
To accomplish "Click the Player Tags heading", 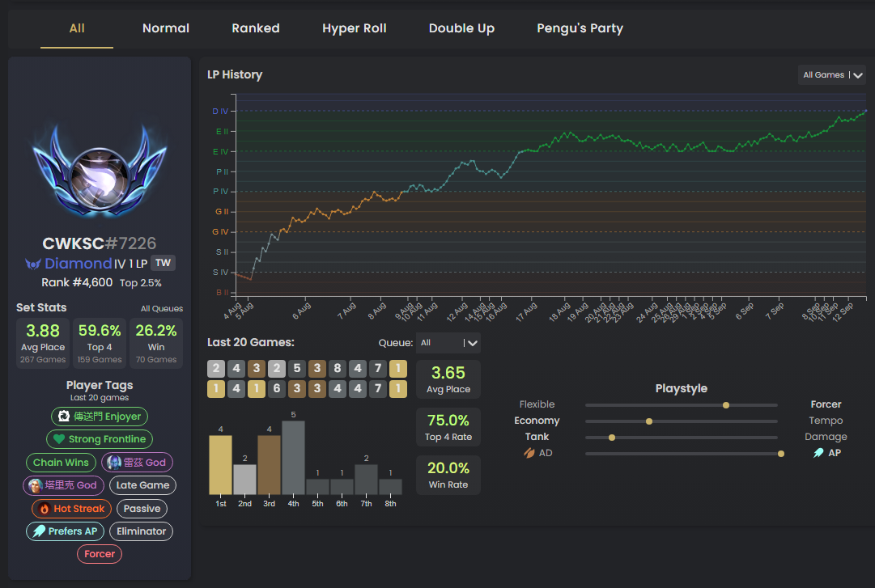I will click(x=100, y=385).
